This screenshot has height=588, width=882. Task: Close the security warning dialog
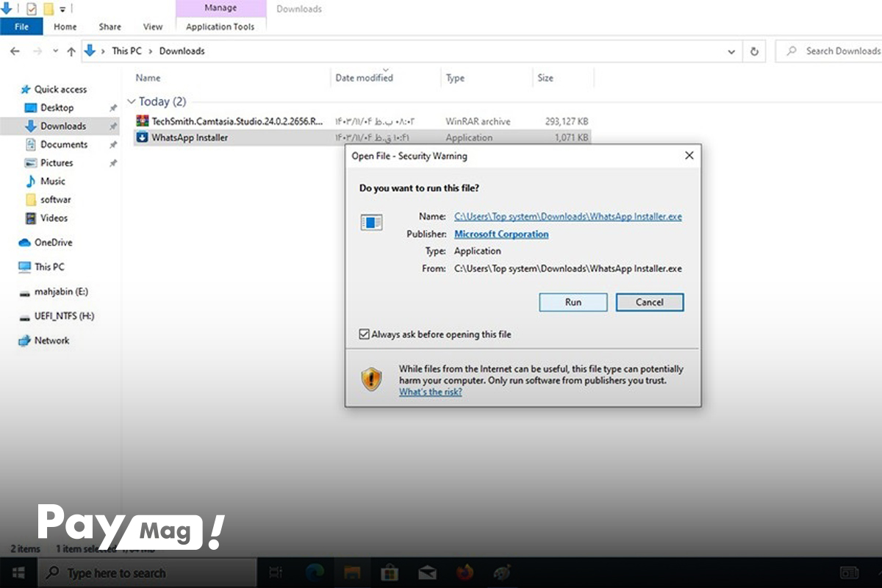[x=689, y=156]
